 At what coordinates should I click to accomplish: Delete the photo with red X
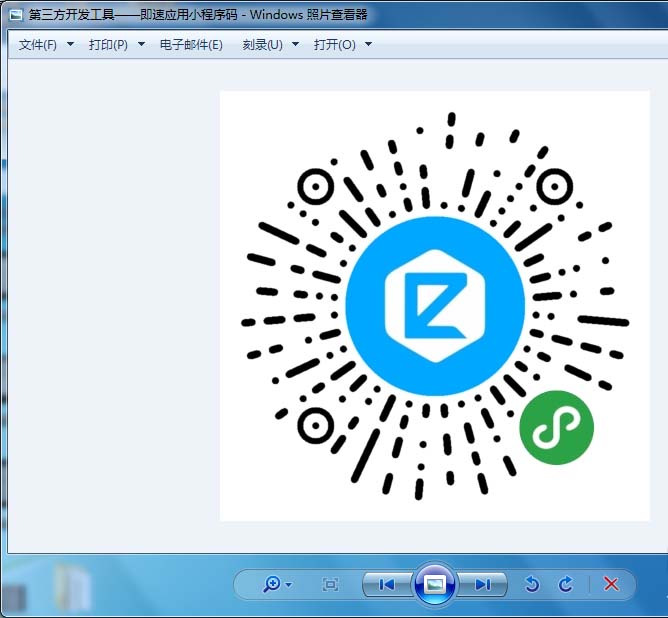(x=611, y=584)
